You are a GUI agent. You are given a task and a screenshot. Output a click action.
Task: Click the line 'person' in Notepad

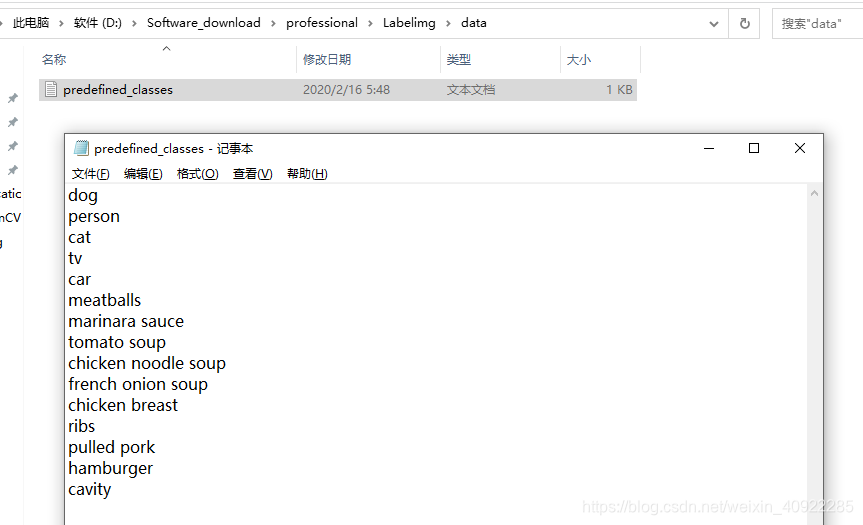click(94, 216)
